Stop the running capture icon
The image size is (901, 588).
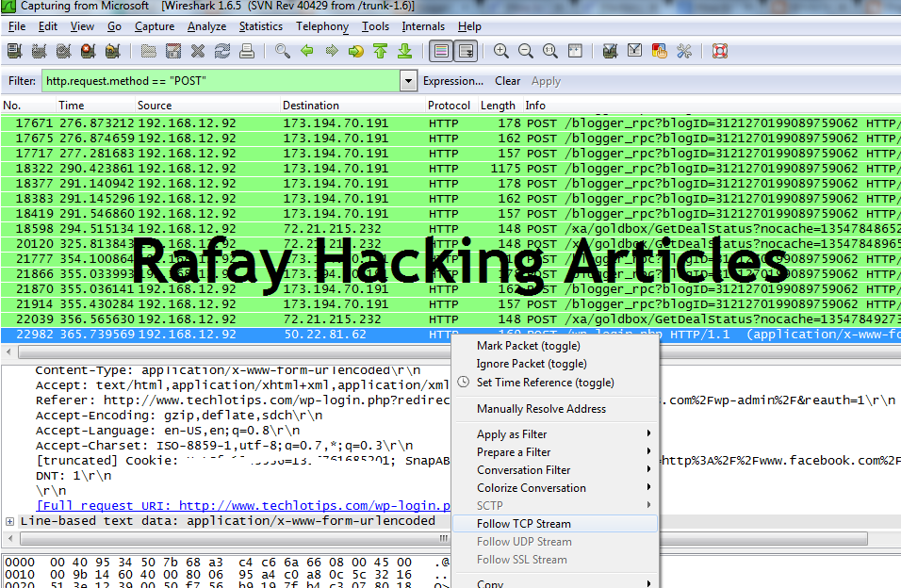(89, 51)
